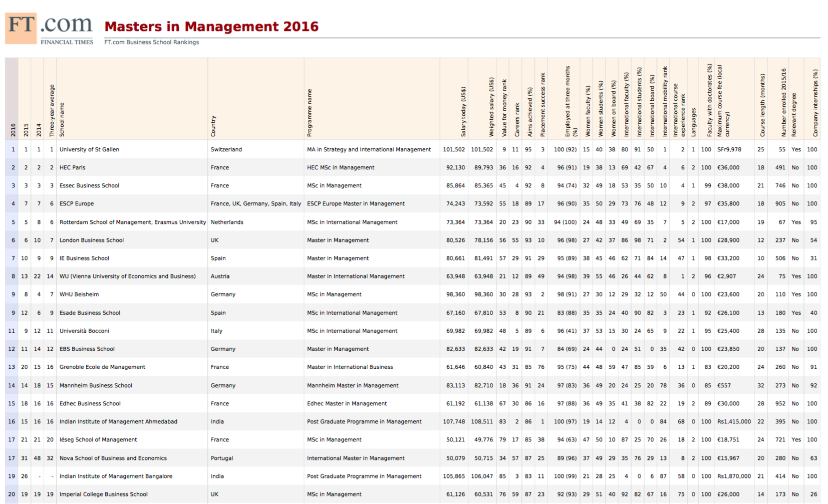Image resolution: width=828 pixels, height=504 pixels.
Task: Click Nova School of Business and Economics
Action: (x=113, y=458)
